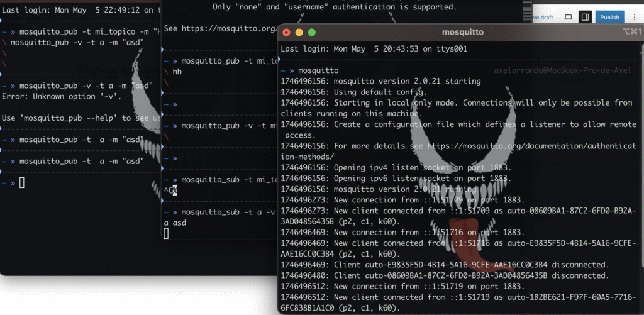Click 'a asd' output in middle terminal

(x=175, y=223)
